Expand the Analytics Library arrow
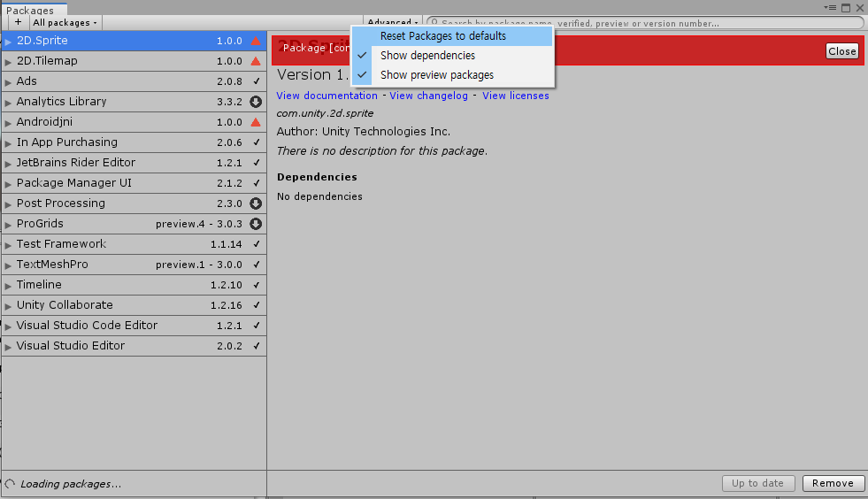 (x=8, y=103)
